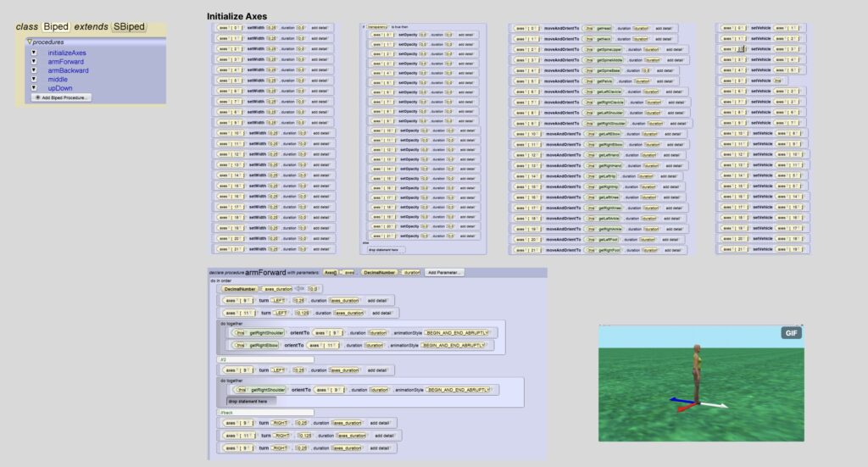868x467 pixels.
Task: Select getRightElbow expression in do together
Action: (x=256, y=345)
